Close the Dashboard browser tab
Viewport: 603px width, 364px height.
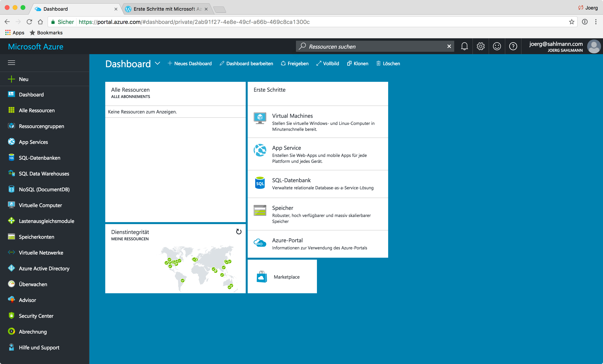tap(116, 9)
